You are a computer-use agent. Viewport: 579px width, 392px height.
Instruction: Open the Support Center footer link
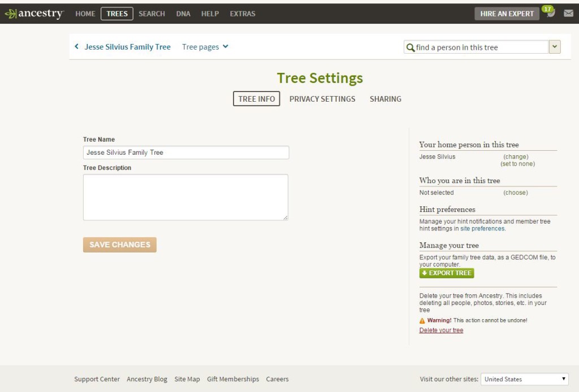pyautogui.click(x=97, y=379)
